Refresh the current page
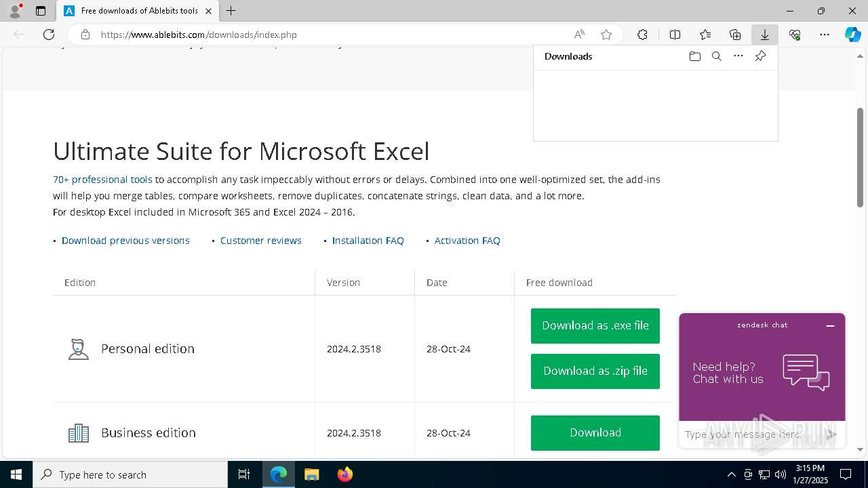The width and height of the screenshot is (868, 488). click(x=49, y=35)
